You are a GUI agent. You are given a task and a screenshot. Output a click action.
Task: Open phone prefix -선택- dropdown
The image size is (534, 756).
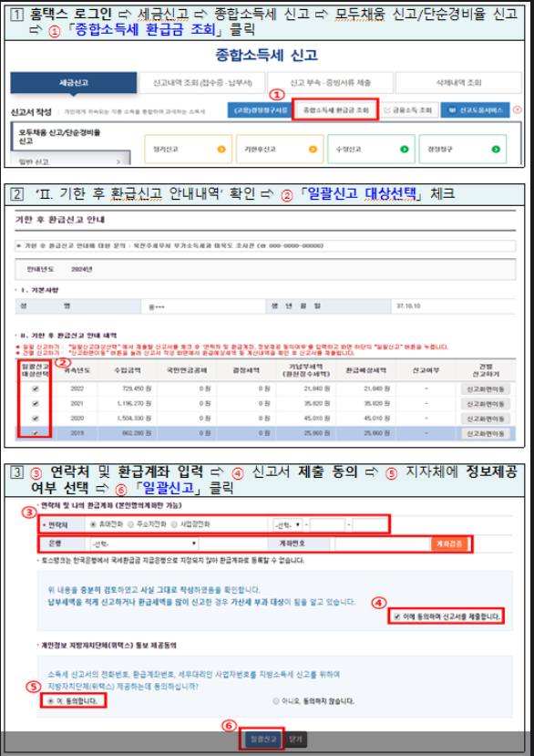(288, 524)
